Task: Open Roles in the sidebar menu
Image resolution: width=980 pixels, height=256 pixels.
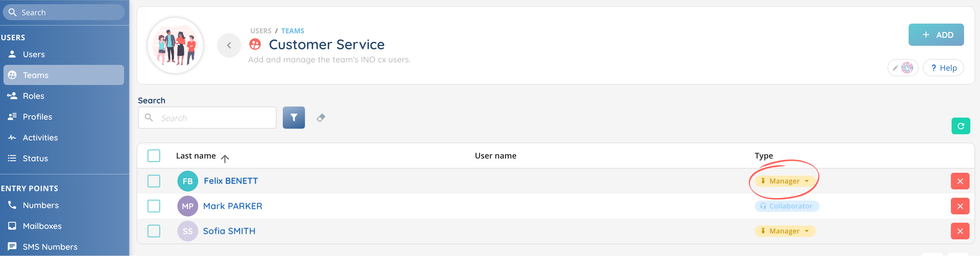Action: [x=34, y=96]
